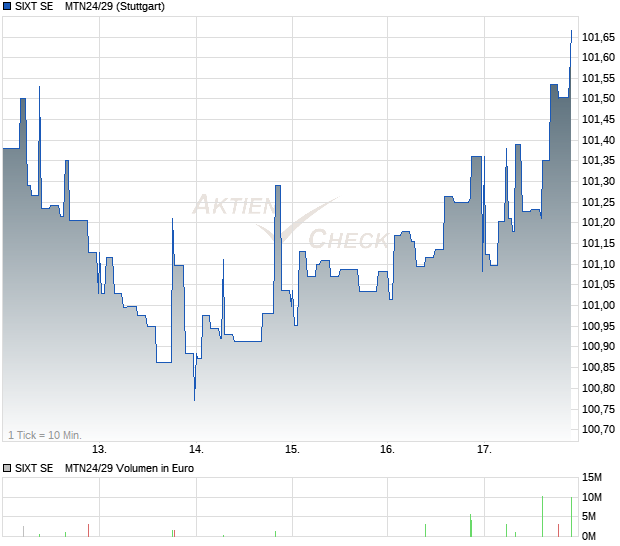620x546 pixels.
Task: Click the 101,00 price axis label
Action: 598,305
